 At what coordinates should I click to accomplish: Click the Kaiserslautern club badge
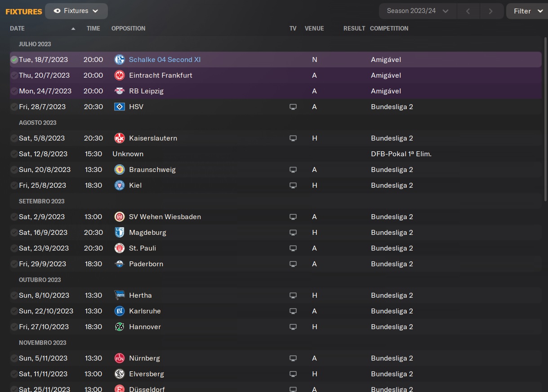click(120, 138)
